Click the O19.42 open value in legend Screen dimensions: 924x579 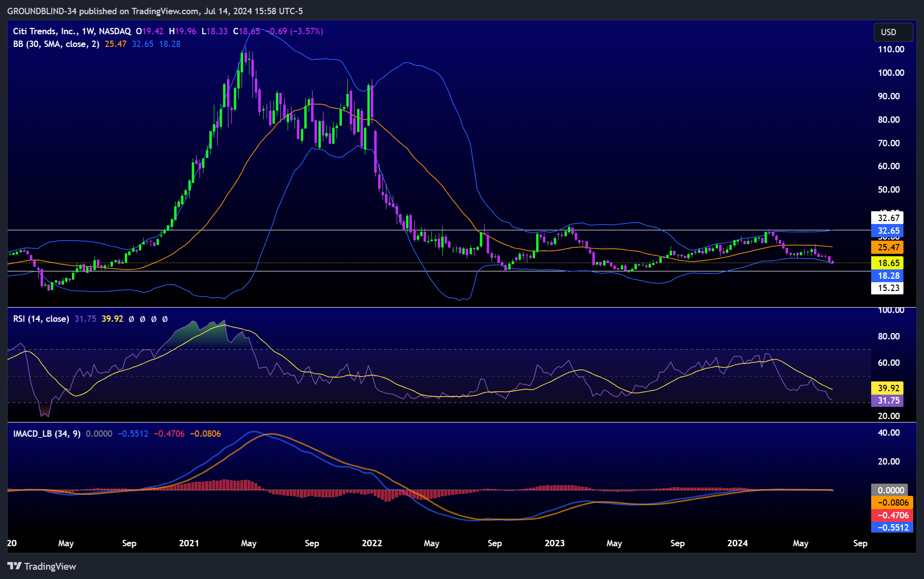click(x=150, y=31)
